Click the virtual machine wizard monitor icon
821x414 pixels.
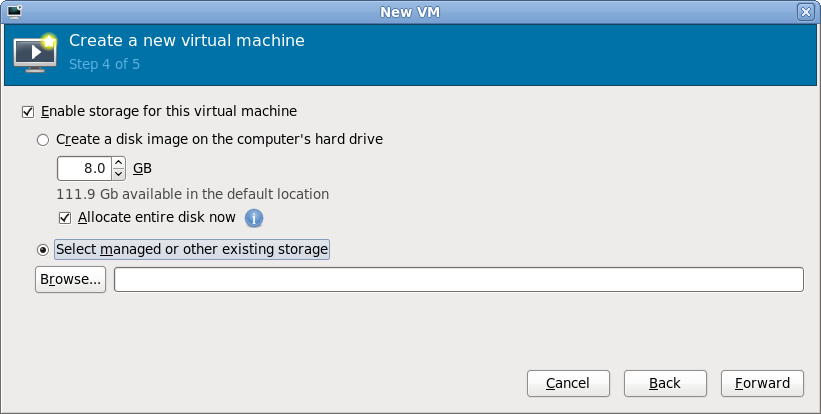click(x=34, y=53)
